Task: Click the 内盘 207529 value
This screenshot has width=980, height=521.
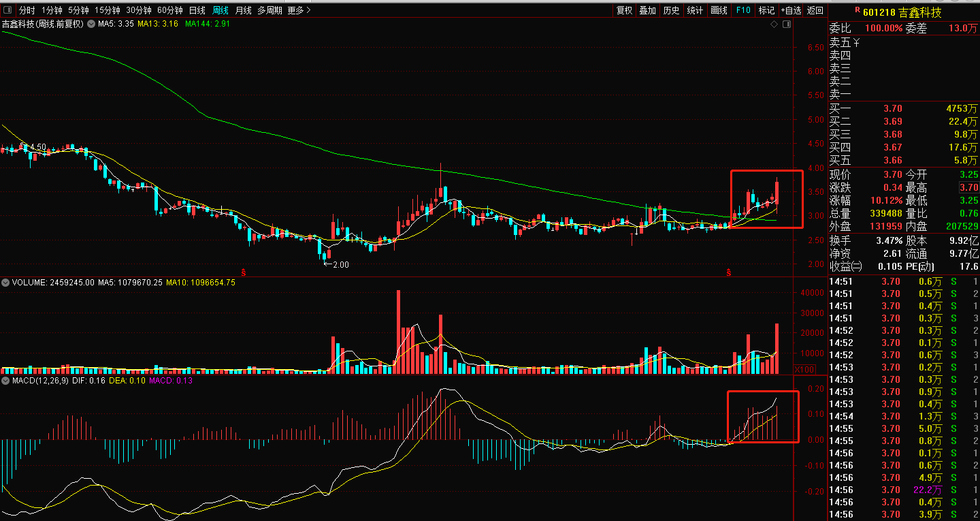Action: [962, 226]
